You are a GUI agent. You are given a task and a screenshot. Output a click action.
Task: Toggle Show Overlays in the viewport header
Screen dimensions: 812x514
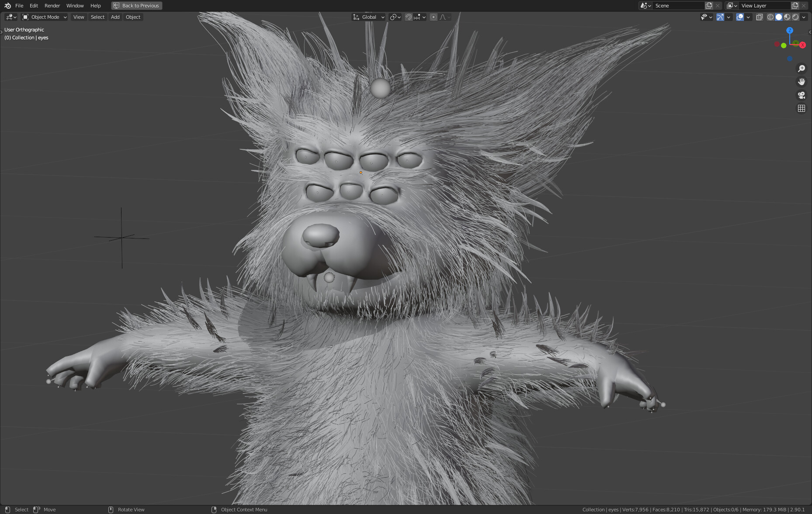click(739, 17)
